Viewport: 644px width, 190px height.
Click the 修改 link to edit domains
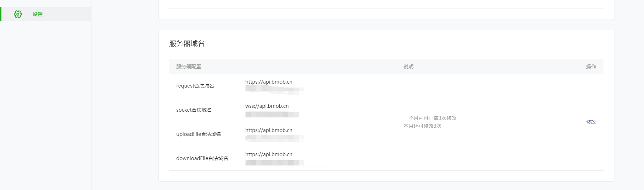coord(591,122)
